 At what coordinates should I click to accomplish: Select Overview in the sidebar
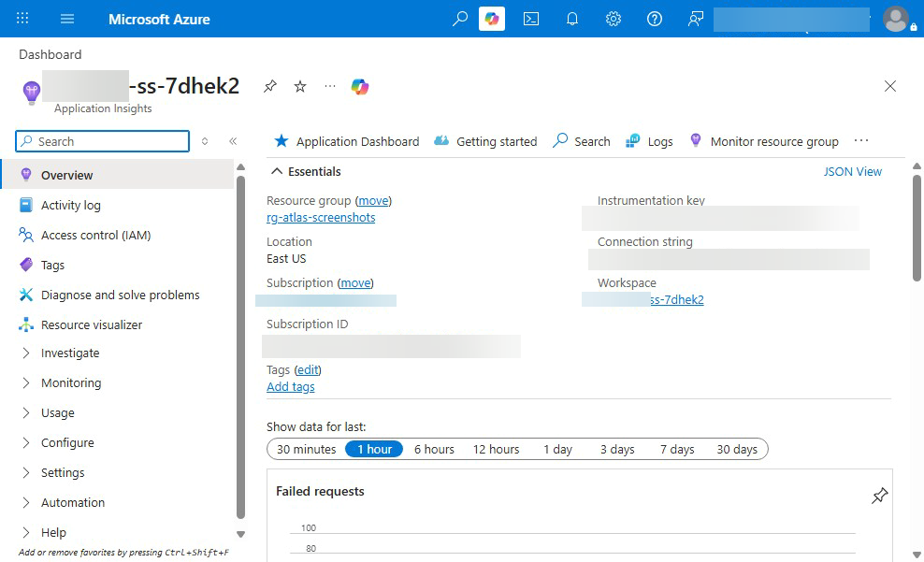coord(118,175)
